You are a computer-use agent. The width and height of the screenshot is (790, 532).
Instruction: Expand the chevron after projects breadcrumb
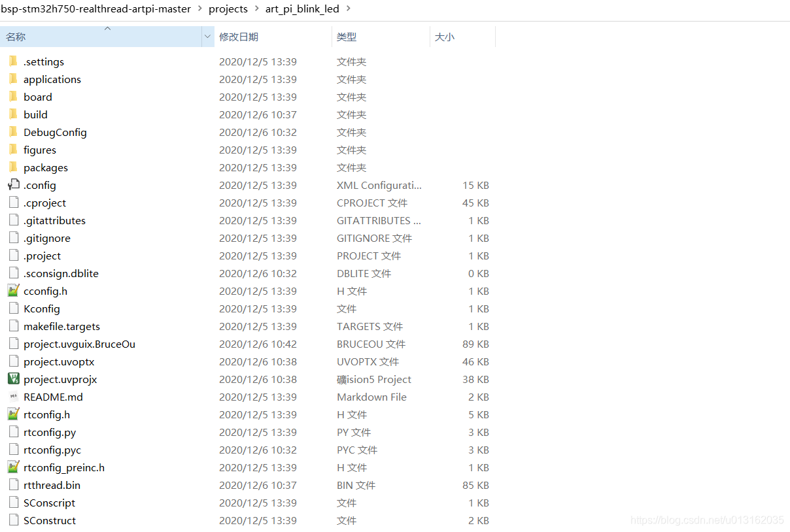click(256, 8)
